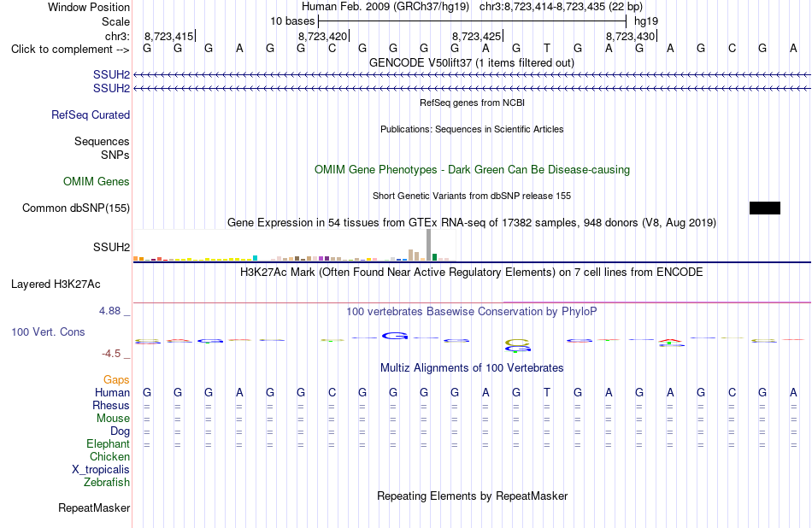Click the '10 bases' scale text
The width and height of the screenshot is (812, 528).
292,21
